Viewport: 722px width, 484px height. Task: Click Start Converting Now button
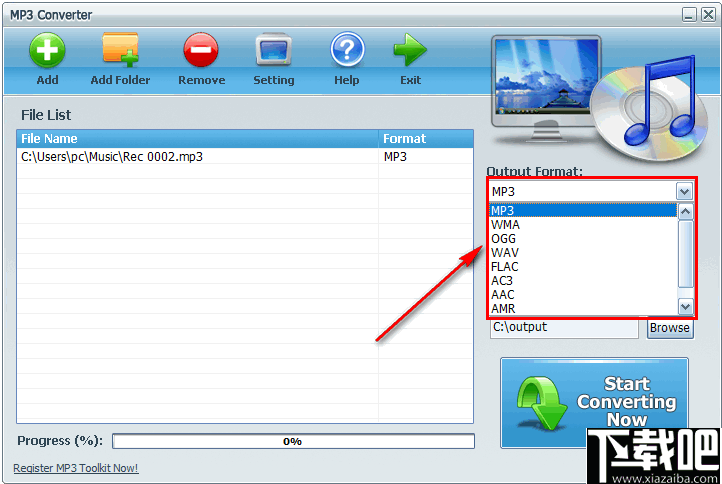(x=594, y=402)
